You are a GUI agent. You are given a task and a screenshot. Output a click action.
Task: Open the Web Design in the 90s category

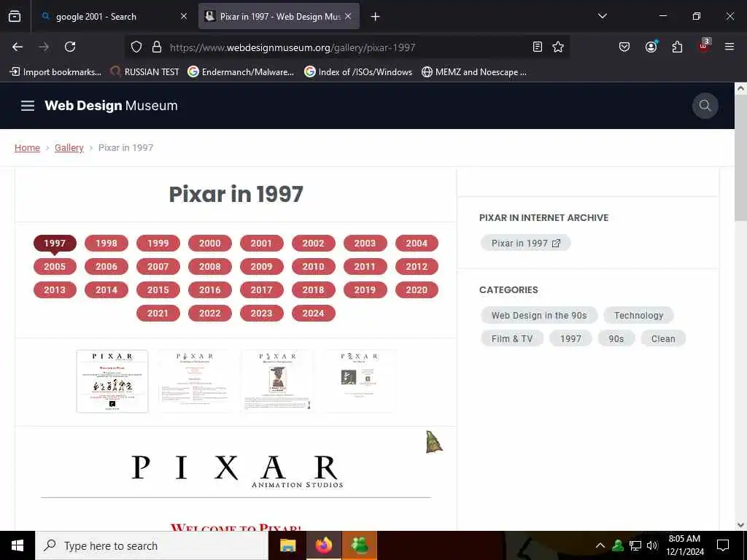(539, 315)
